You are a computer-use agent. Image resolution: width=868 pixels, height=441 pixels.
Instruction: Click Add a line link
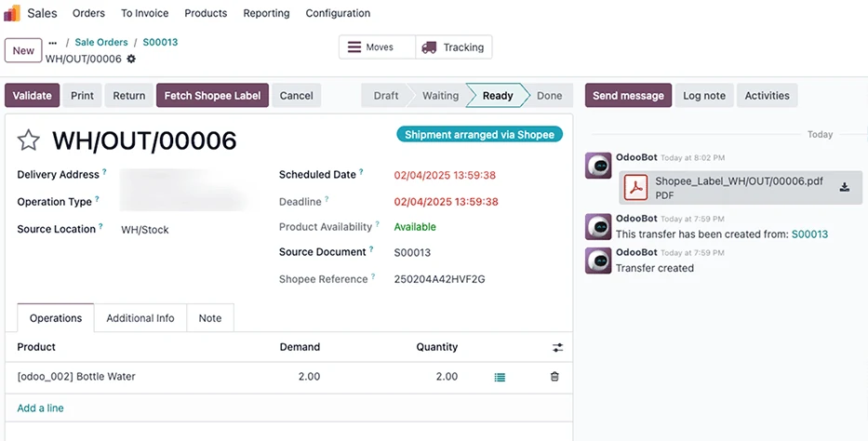tap(40, 408)
